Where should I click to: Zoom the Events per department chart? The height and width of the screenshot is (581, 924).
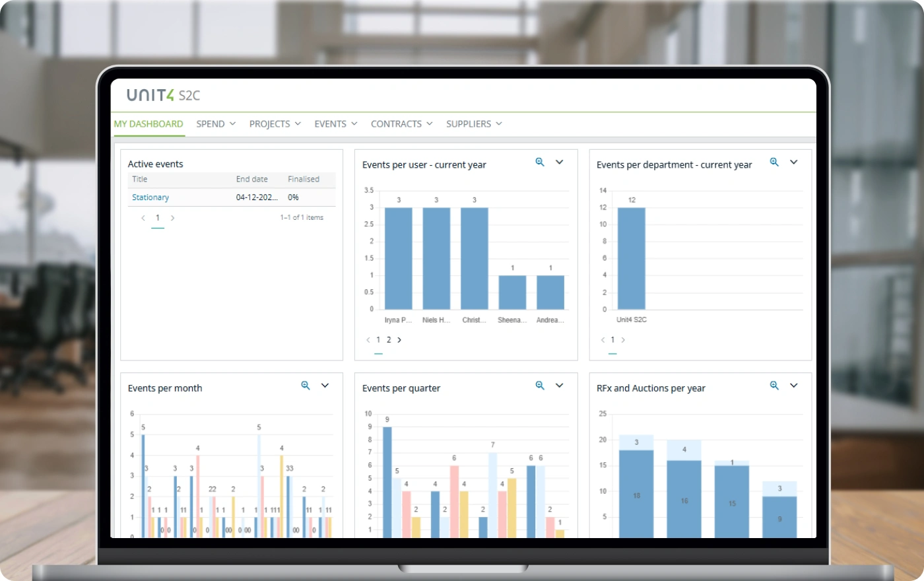[774, 162]
